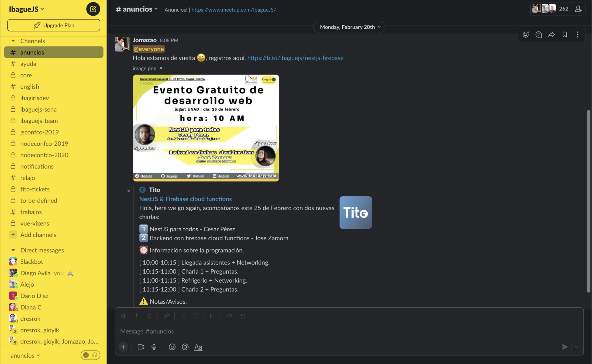The height and width of the screenshot is (364, 592).
Task: Toggle the Aa formatting toolbar visibility
Action: [x=198, y=347]
